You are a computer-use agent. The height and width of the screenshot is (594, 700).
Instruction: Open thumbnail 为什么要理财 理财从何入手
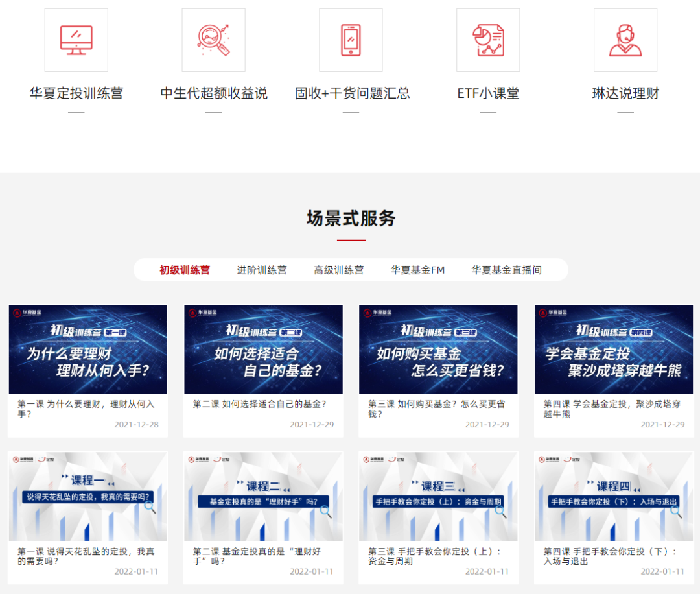(x=88, y=350)
